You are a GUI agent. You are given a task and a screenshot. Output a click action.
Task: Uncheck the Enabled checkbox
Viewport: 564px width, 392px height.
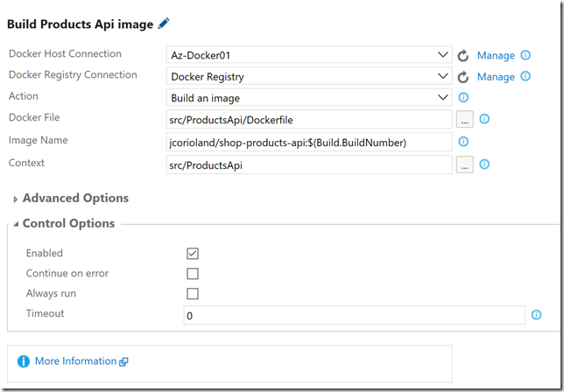click(x=193, y=253)
